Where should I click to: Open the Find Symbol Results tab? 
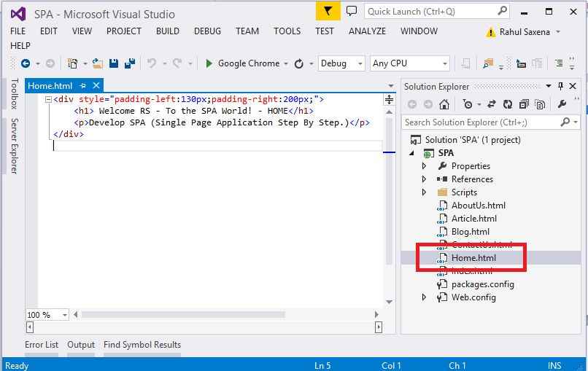pos(142,345)
